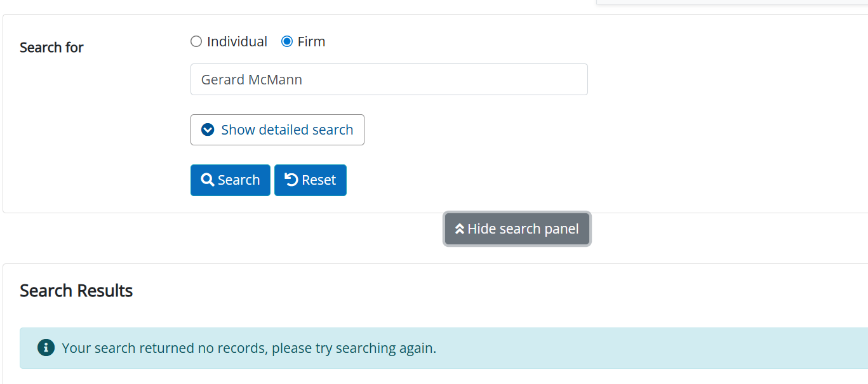
Task: Select the Firm radio button
Action: (287, 41)
